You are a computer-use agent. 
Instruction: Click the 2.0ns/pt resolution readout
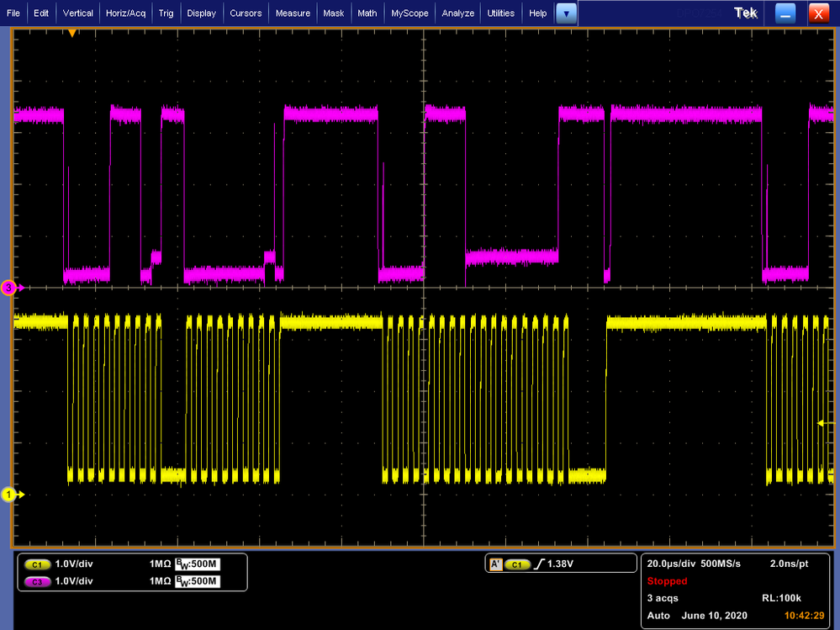(x=789, y=564)
